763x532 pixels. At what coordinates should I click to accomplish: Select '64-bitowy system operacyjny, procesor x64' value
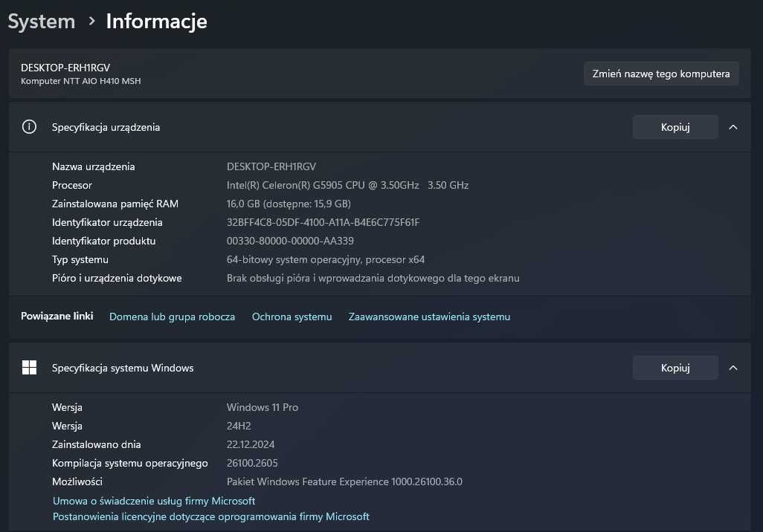[x=326, y=259]
